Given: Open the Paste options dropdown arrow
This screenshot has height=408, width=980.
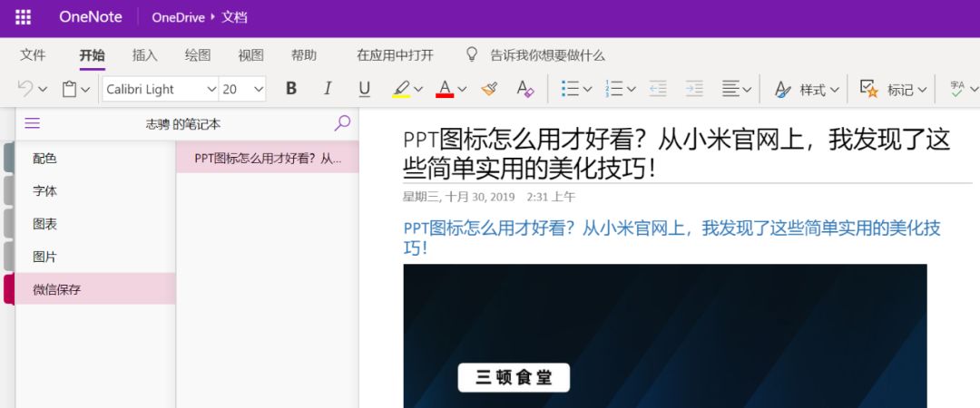Looking at the screenshot, I should point(85,90).
